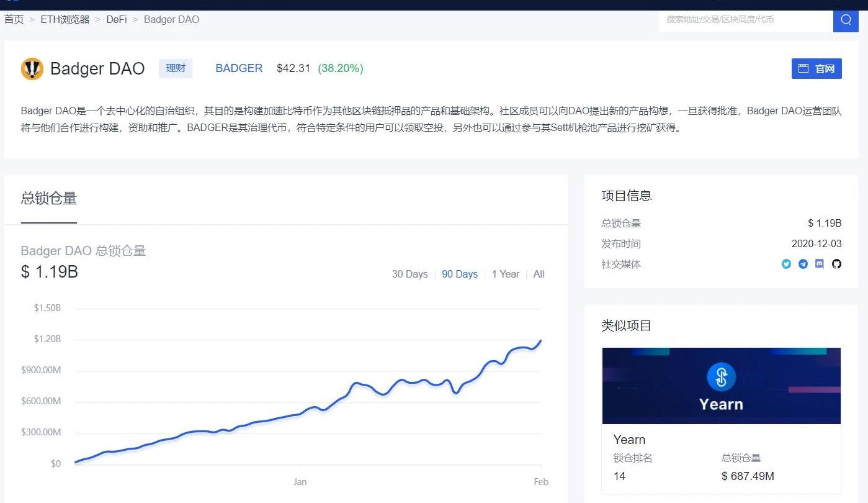The height and width of the screenshot is (503, 868).
Task: Click the Yearn logo icon on banner
Action: pyautogui.click(x=721, y=377)
